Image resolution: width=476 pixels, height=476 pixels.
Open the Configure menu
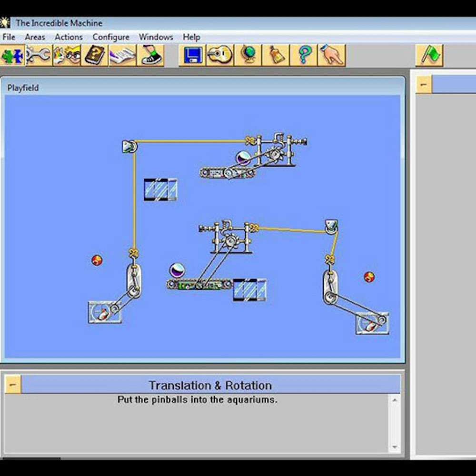click(x=111, y=37)
